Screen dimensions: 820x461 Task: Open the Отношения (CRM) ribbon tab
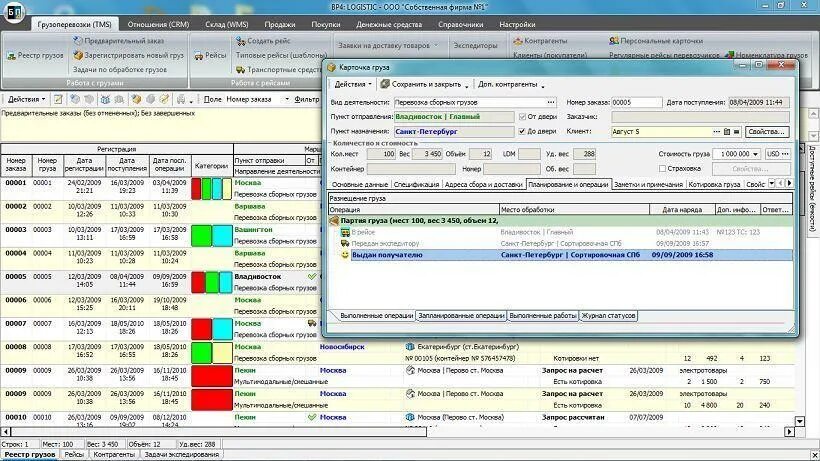pyautogui.click(x=158, y=25)
